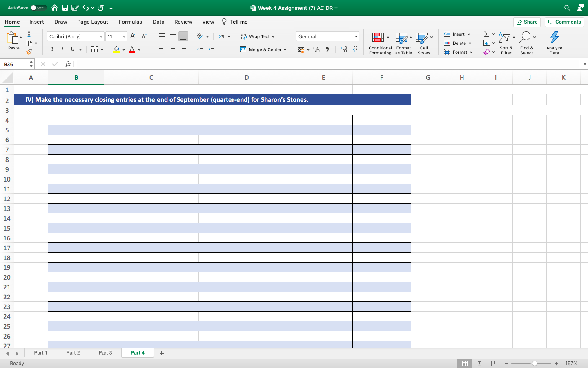Open the Page Layout ribbon tab
This screenshot has height=368, width=588.
tap(93, 22)
